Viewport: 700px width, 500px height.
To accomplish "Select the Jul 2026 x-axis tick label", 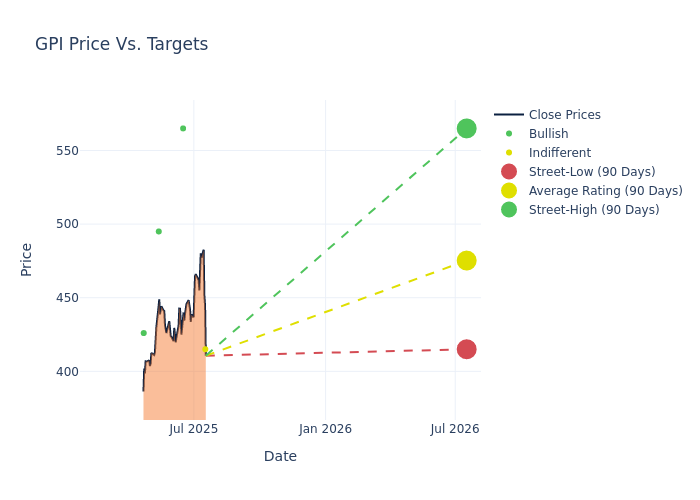I will [x=455, y=429].
